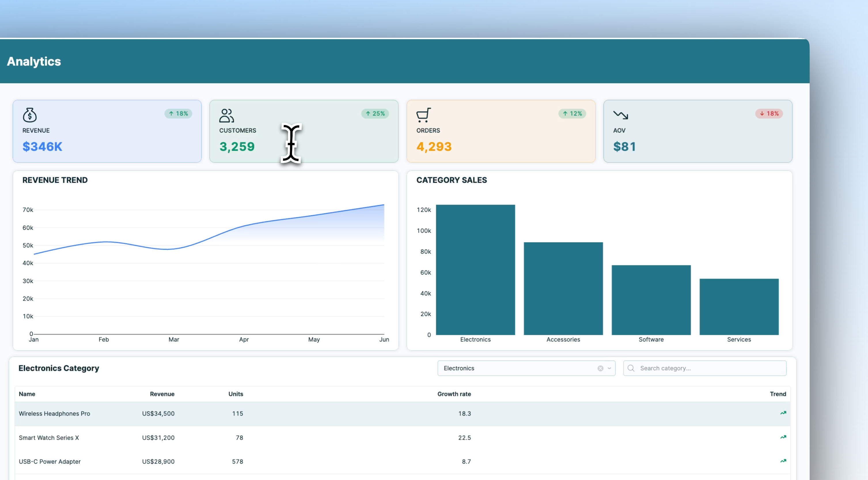Click the AOV downward trend icon

620,115
